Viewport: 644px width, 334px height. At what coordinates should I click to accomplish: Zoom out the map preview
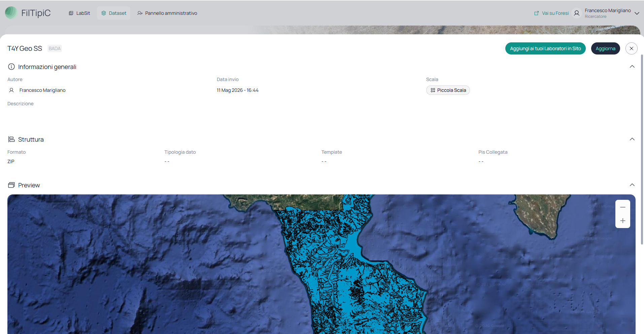(x=623, y=207)
